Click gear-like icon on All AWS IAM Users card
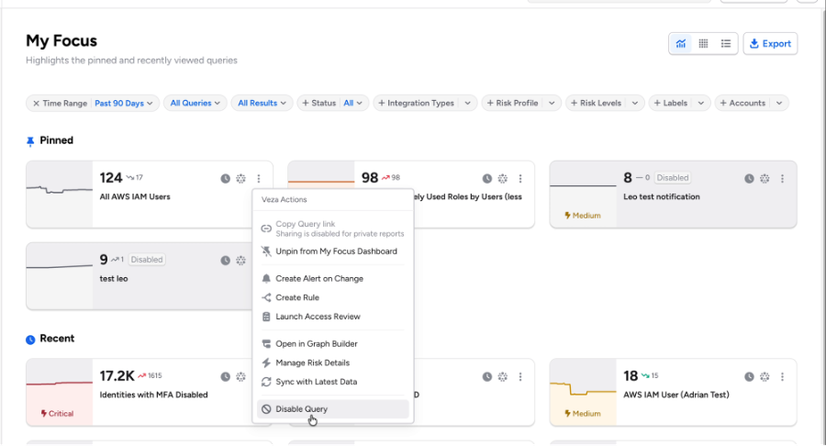The height and width of the screenshot is (446, 826). point(241,179)
